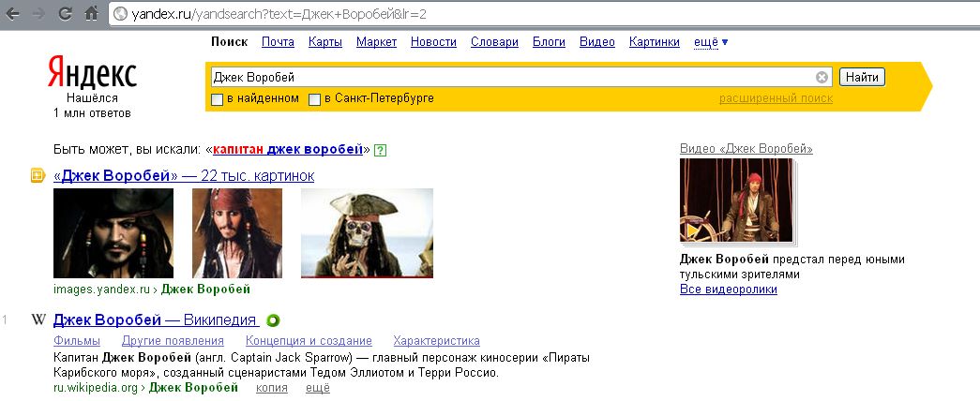This screenshot has width=980, height=401.
Task: Click the browser address bar URL
Action: [x=279, y=14]
